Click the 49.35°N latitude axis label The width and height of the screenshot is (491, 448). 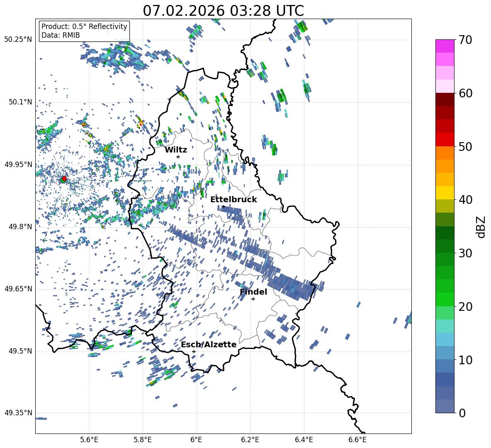click(18, 413)
